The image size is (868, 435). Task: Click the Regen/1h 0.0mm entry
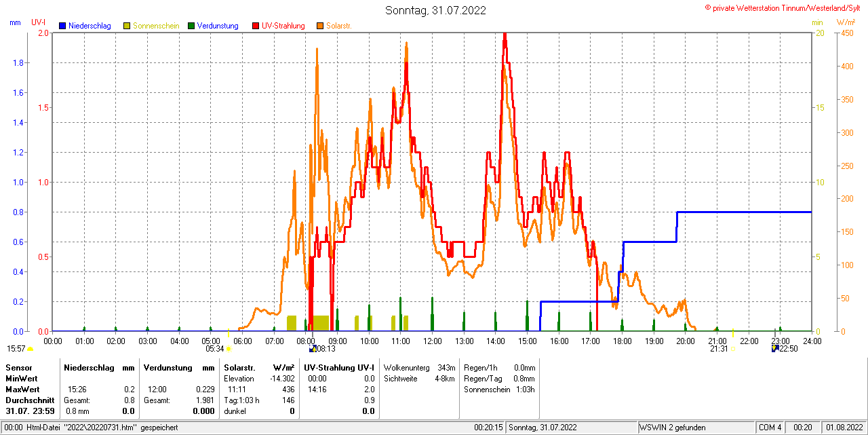500,367
